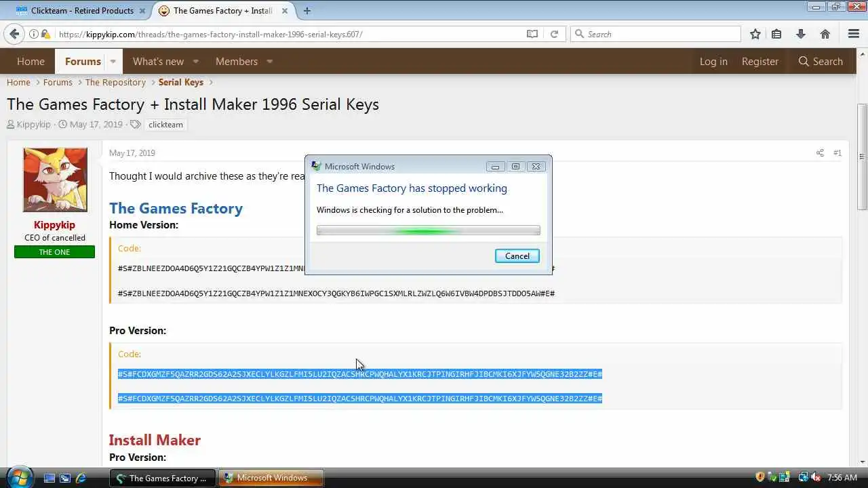Viewport: 868px width, 488px height.
Task: Click Kippykip's avatar image
Action: pyautogui.click(x=55, y=180)
